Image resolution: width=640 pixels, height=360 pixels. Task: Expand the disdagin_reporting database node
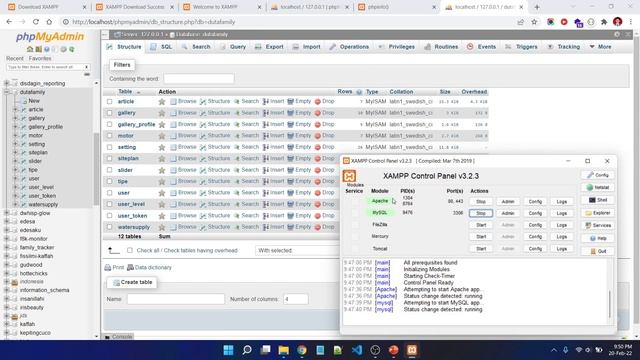pyautogui.click(x=7, y=83)
